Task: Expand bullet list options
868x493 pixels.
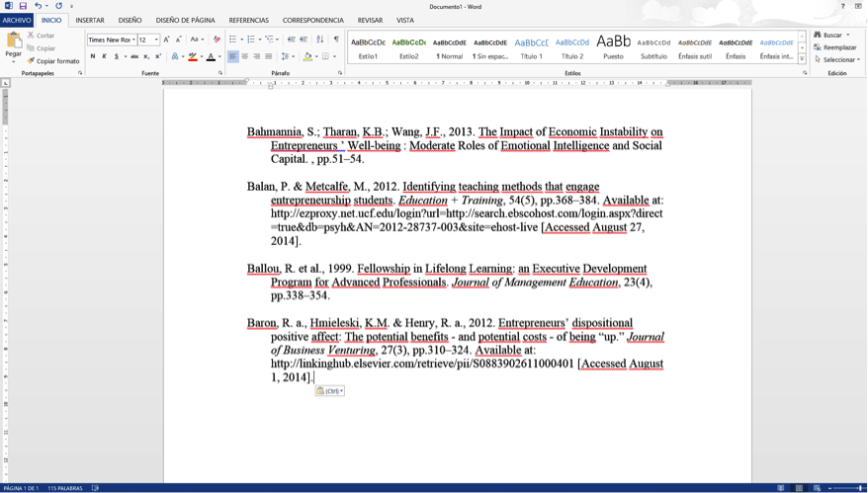Action: 242,40
